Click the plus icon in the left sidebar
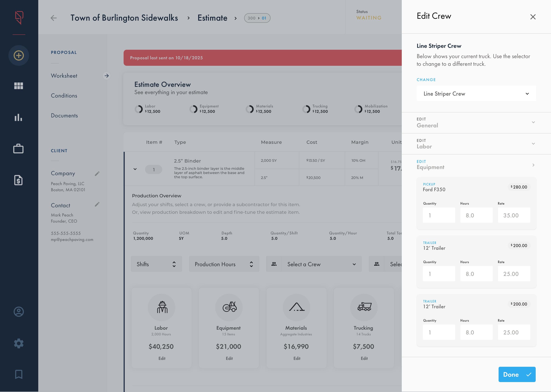This screenshot has height=392, width=551. [x=19, y=55]
